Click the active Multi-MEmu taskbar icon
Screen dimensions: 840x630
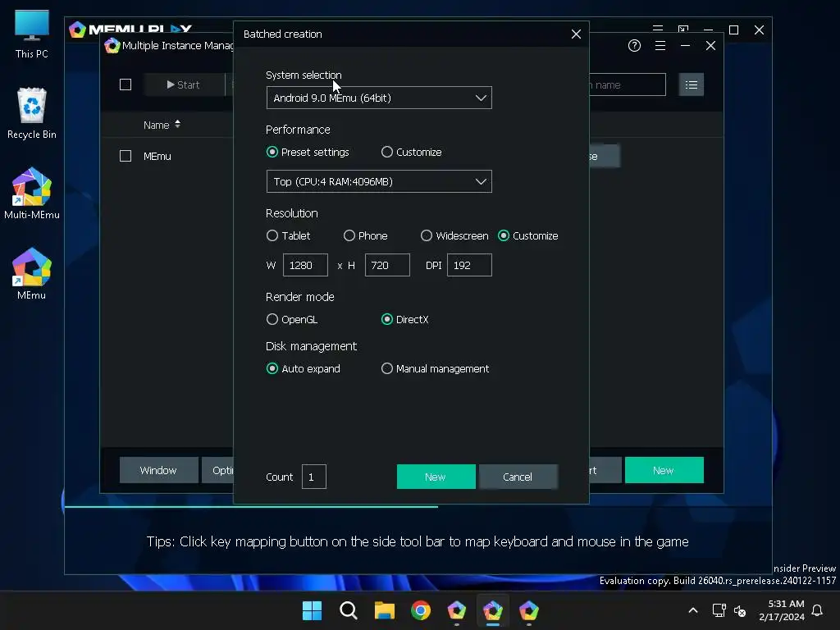click(x=493, y=610)
